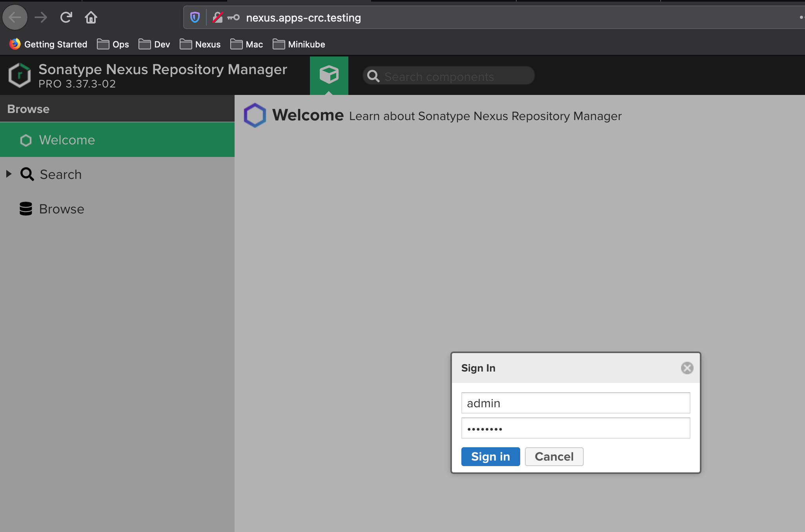Viewport: 805px width, 532px height.
Task: Open the Nexus bookmarks folder
Action: 200,44
